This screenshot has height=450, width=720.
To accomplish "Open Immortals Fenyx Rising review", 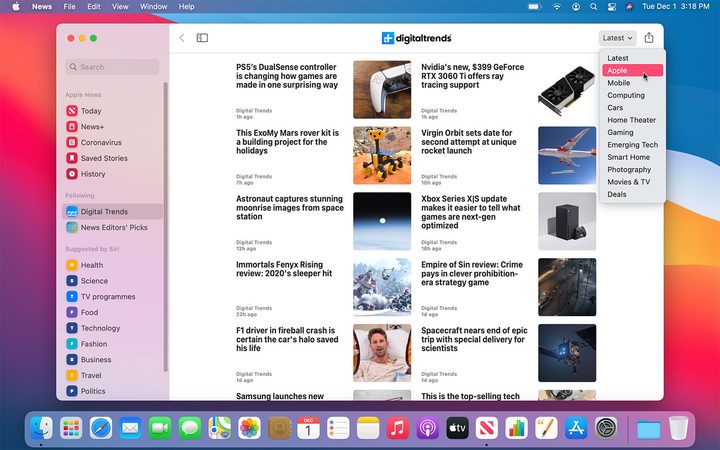I will pos(284,269).
